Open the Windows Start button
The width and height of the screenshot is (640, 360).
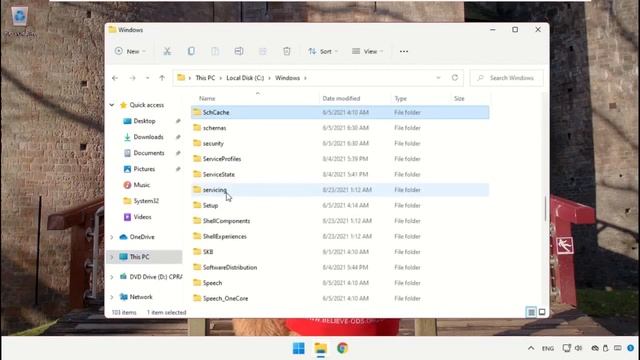point(299,348)
